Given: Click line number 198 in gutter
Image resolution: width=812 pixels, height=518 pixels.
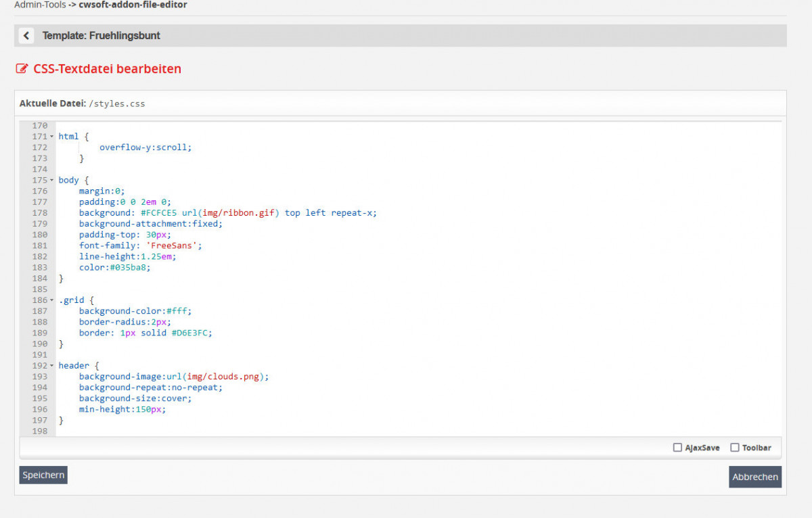Looking at the screenshot, I should [x=40, y=431].
